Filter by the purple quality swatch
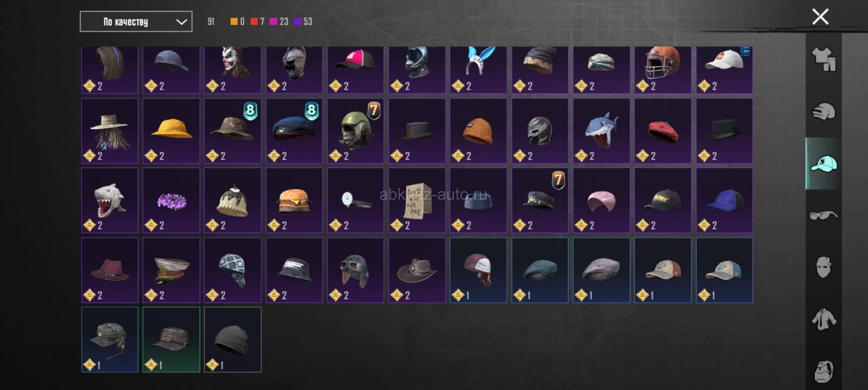Screen dimensions: 868x390 pos(298,21)
